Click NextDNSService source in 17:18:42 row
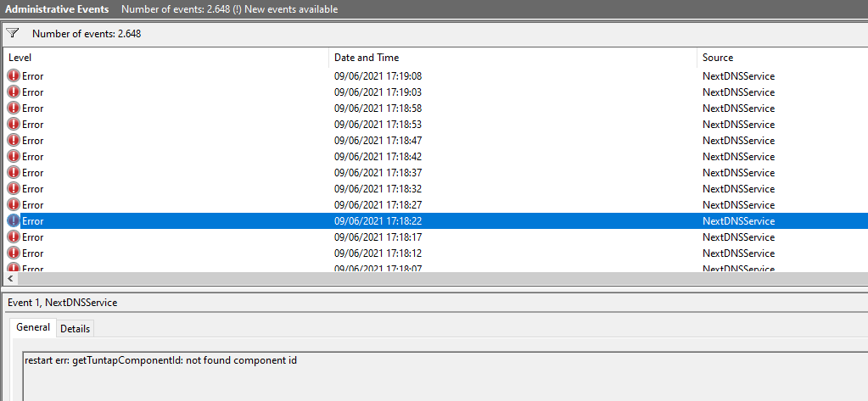This screenshot has width=868, height=401. [738, 156]
